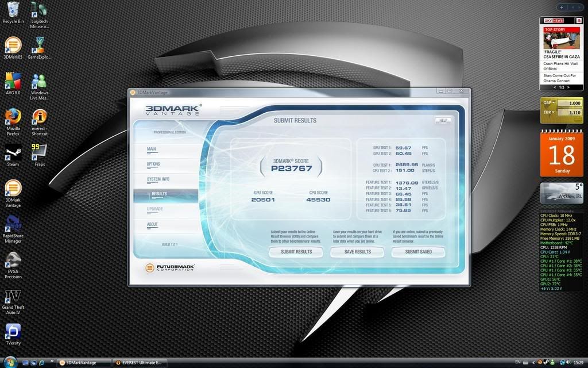
Task: Launch AVG 8.0 from the desktop
Action: (x=13, y=83)
